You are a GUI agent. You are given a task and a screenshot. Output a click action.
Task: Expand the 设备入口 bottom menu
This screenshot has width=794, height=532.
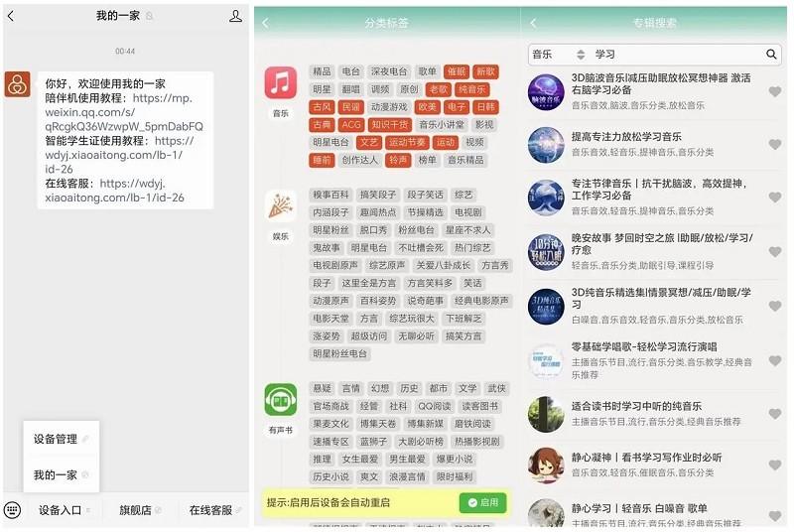(x=64, y=510)
